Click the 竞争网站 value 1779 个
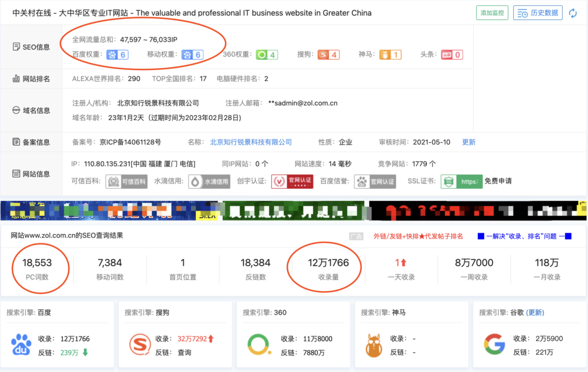588x372 pixels. pos(424,164)
